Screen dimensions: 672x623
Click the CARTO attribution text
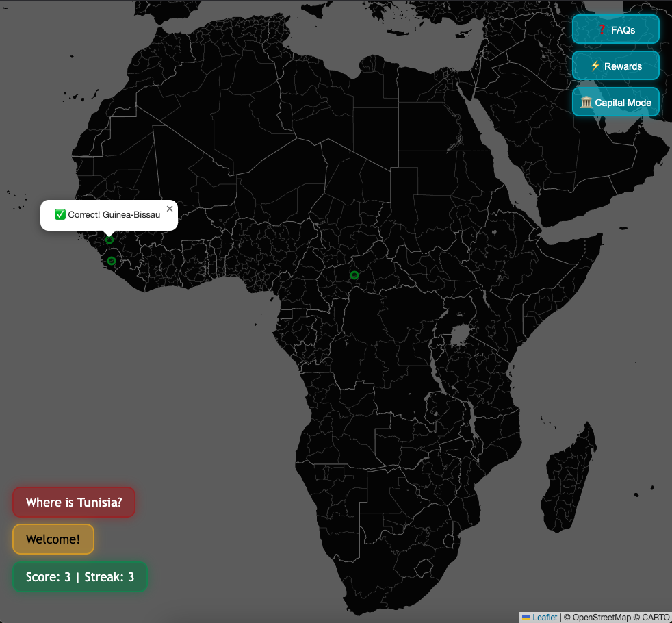(x=656, y=618)
